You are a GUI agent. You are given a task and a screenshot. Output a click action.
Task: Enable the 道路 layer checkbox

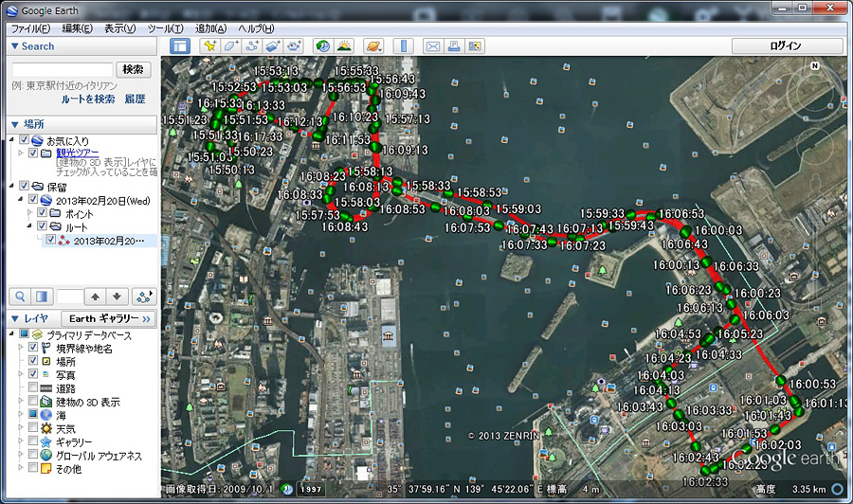point(32,387)
